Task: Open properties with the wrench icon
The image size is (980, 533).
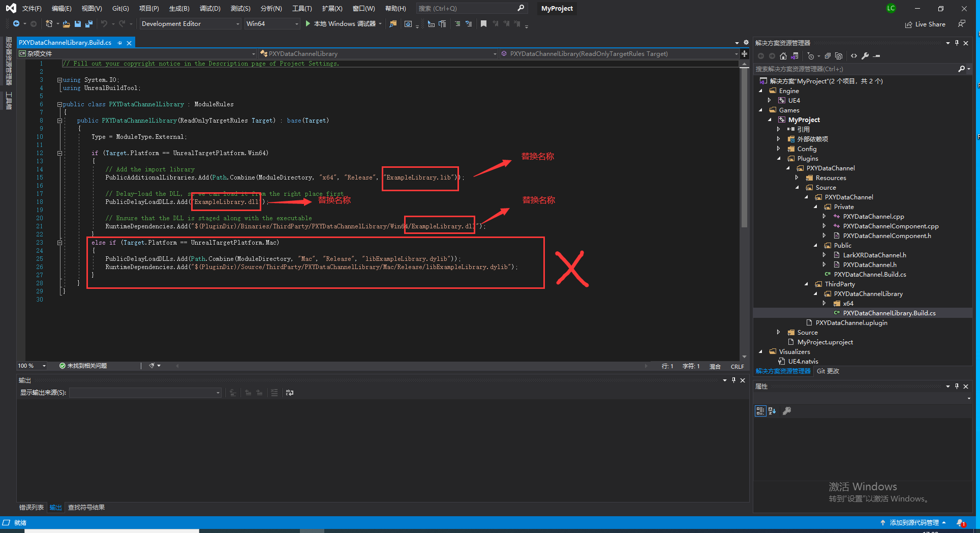Action: click(865, 56)
